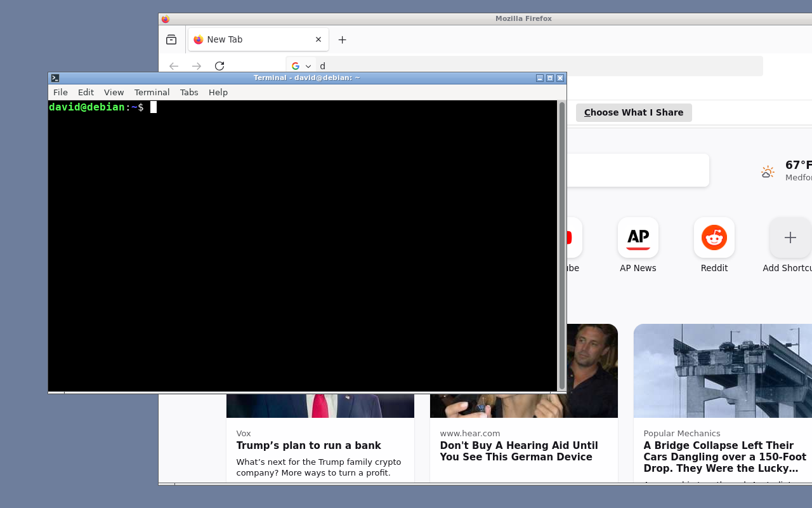Open the Edit menu in Terminal
Image resolution: width=812 pixels, height=508 pixels.
coord(86,92)
